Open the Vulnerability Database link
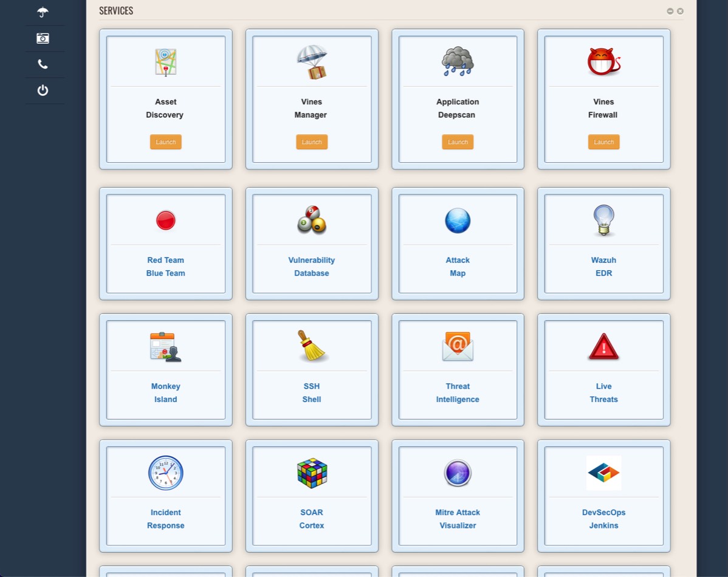Image resolution: width=728 pixels, height=577 pixels. coord(312,267)
